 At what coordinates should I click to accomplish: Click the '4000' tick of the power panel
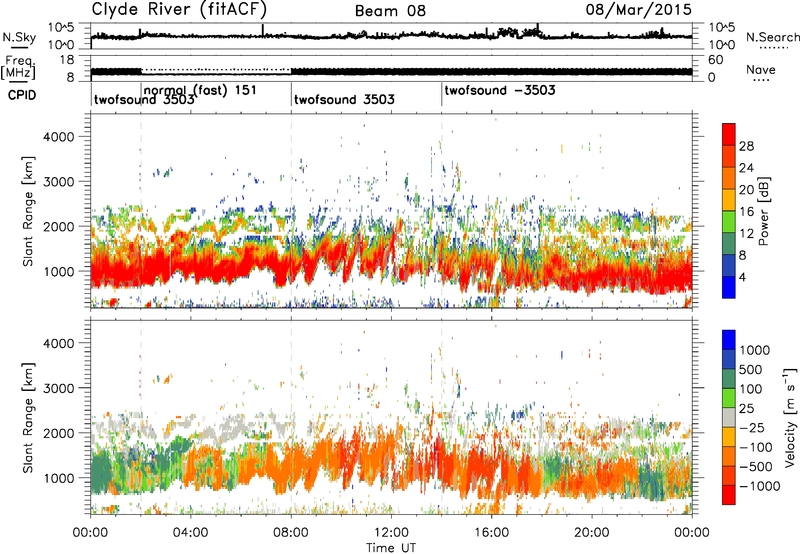point(59,137)
